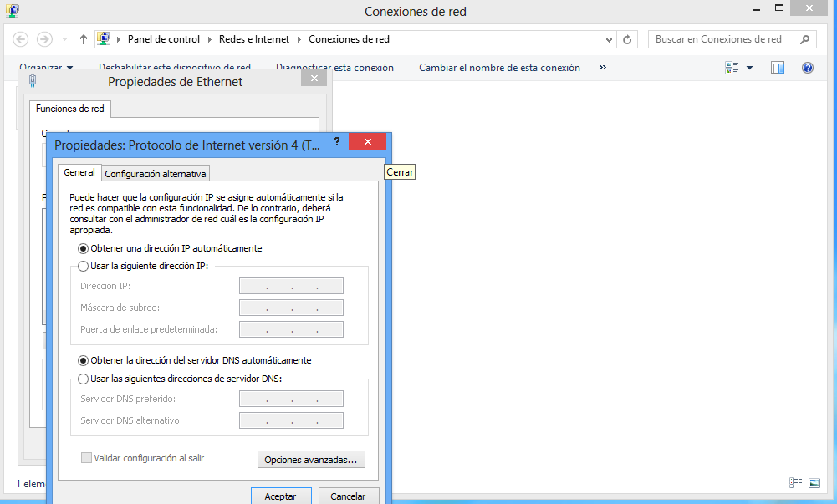Click the search magnifier icon
This screenshot has width=837, height=504.
[805, 39]
